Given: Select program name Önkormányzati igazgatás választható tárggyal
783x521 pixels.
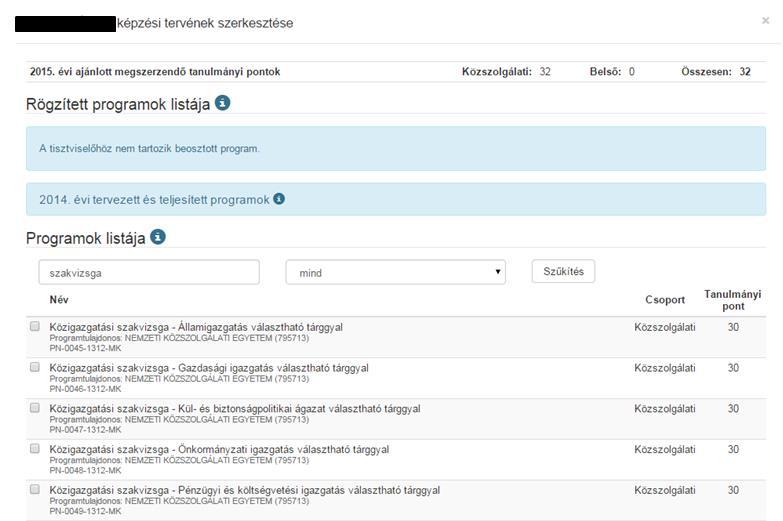Looking at the screenshot, I should click(219, 450).
